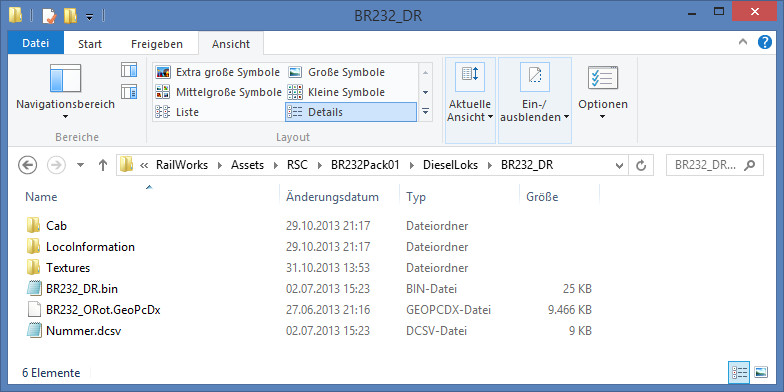The height and width of the screenshot is (392, 784).
Task: Go back with the back arrow
Action: click(28, 165)
